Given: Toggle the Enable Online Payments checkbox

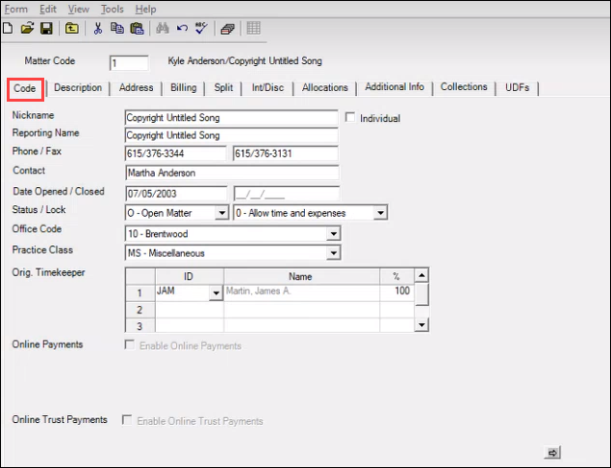Looking at the screenshot, I should point(127,346).
